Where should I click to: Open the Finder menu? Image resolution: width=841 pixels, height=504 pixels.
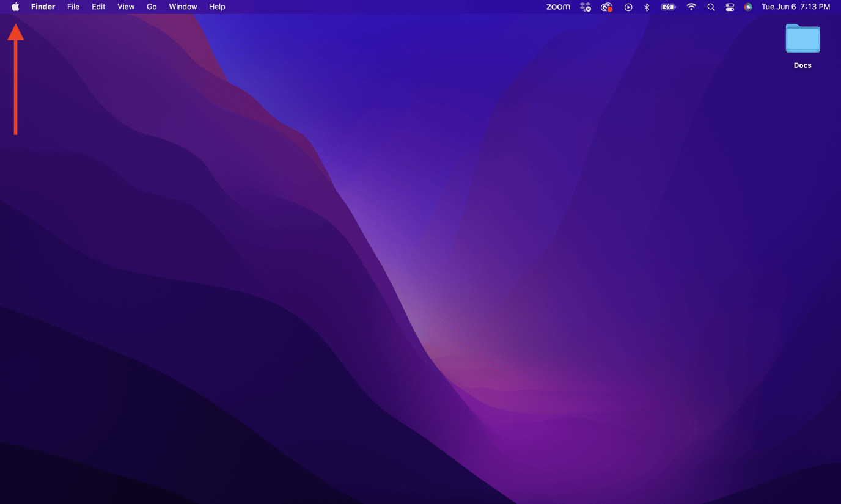coord(42,7)
